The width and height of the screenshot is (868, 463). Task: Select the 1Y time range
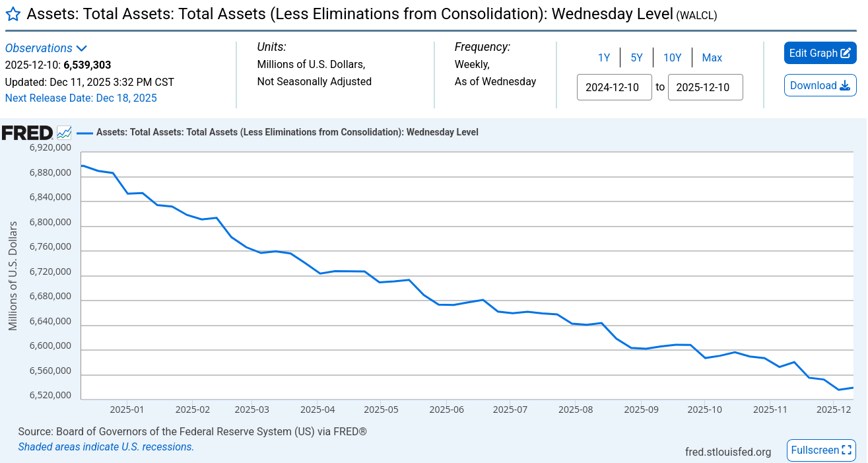coord(603,57)
